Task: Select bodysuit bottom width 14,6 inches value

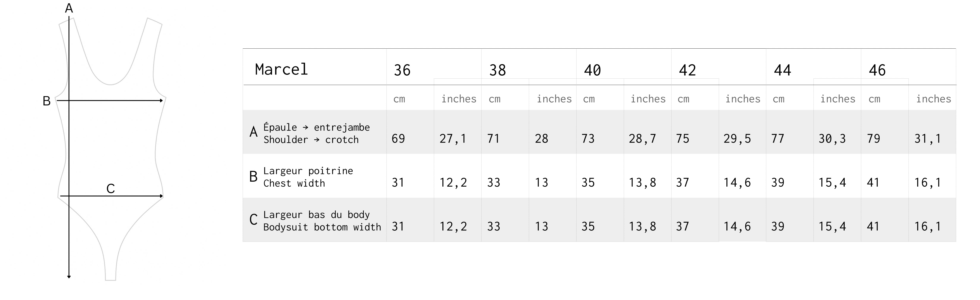Action: [737, 227]
